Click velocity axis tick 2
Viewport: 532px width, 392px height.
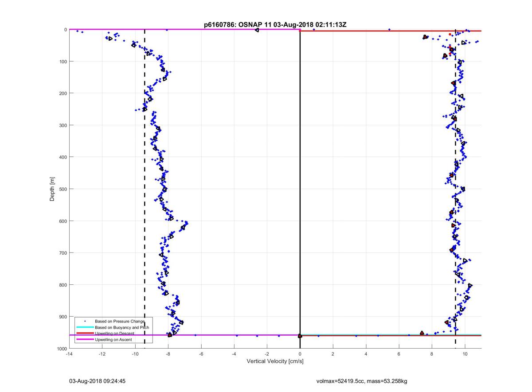[333, 354]
